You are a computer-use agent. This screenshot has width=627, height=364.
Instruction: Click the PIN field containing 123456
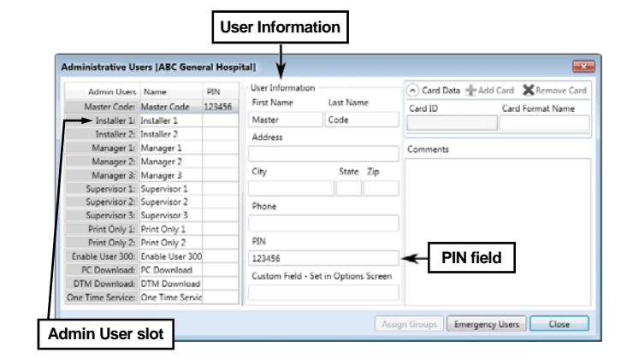coord(323,258)
